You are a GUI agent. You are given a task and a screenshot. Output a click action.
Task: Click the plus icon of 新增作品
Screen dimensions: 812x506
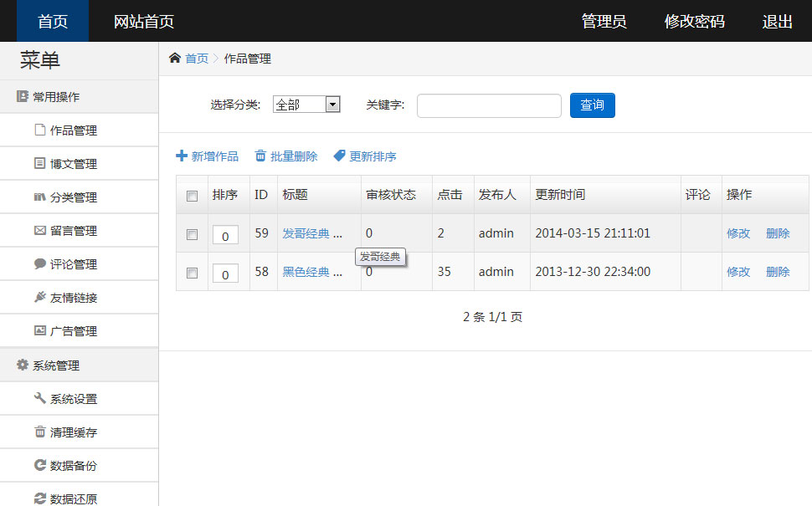pyautogui.click(x=182, y=156)
